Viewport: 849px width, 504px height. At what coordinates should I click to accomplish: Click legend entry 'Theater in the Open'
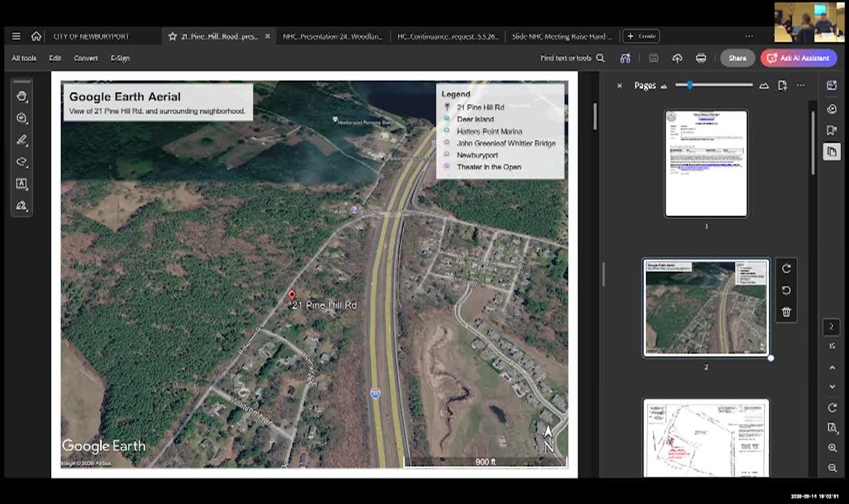click(x=489, y=167)
